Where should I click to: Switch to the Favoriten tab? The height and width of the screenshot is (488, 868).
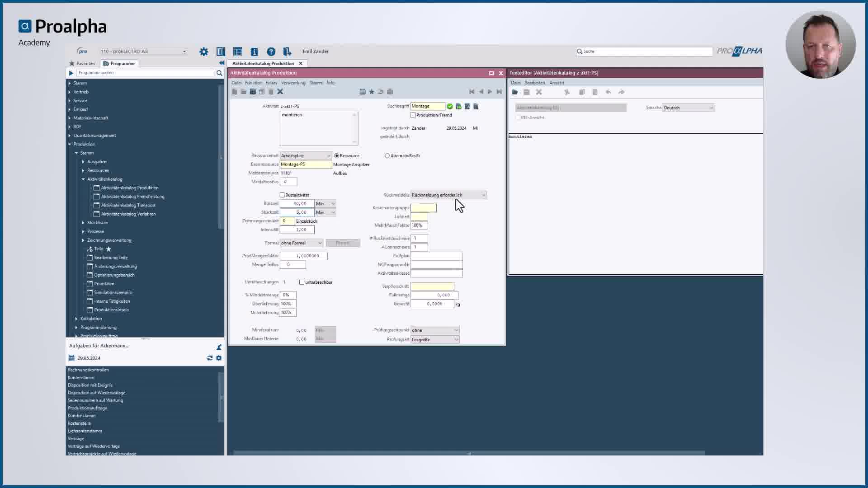[x=82, y=64]
